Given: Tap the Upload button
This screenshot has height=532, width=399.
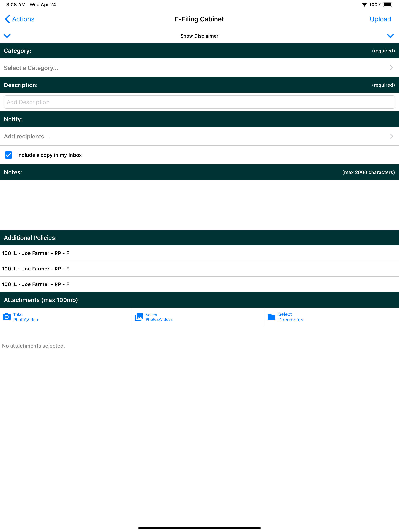Looking at the screenshot, I should tap(380, 19).
